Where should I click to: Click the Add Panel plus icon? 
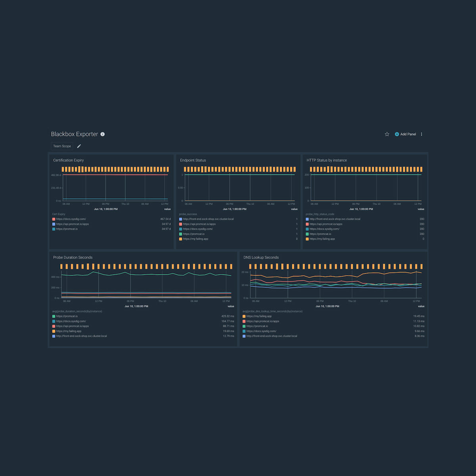(397, 134)
